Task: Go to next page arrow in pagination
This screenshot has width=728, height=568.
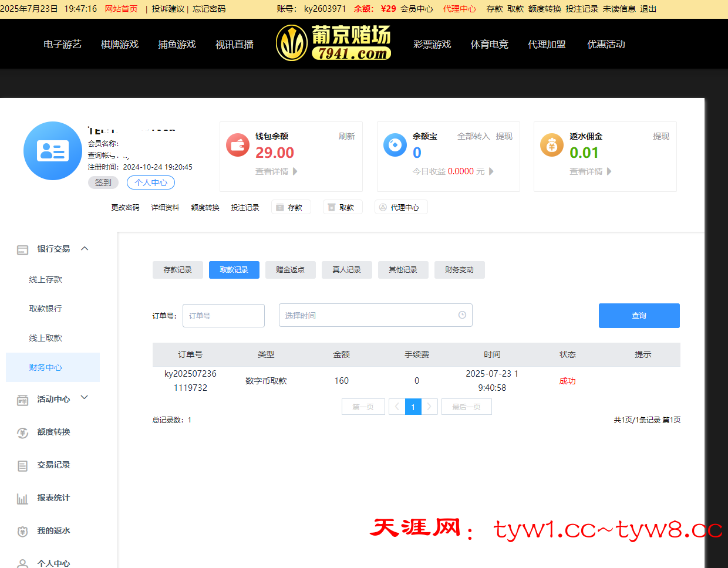Action: (430, 407)
